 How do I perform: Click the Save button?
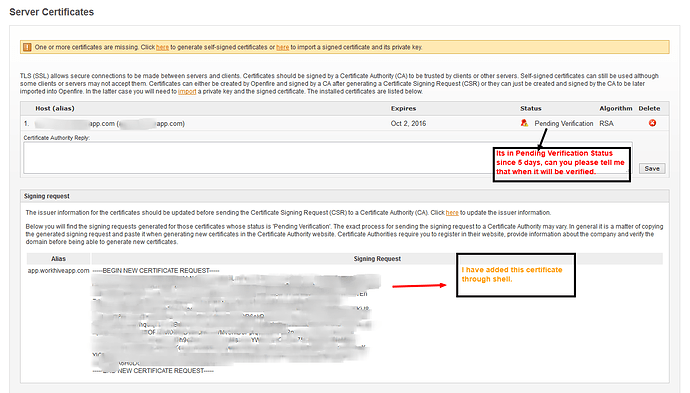652,169
